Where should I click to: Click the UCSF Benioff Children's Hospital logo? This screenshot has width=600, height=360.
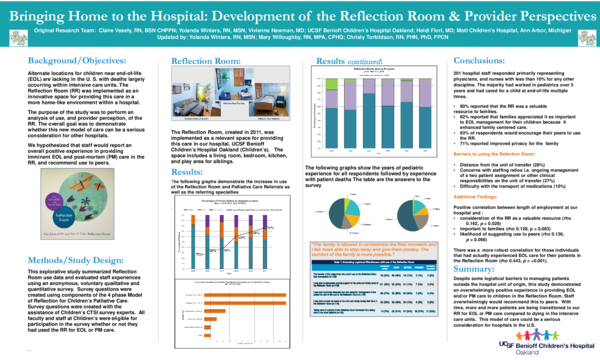[x=547, y=342]
